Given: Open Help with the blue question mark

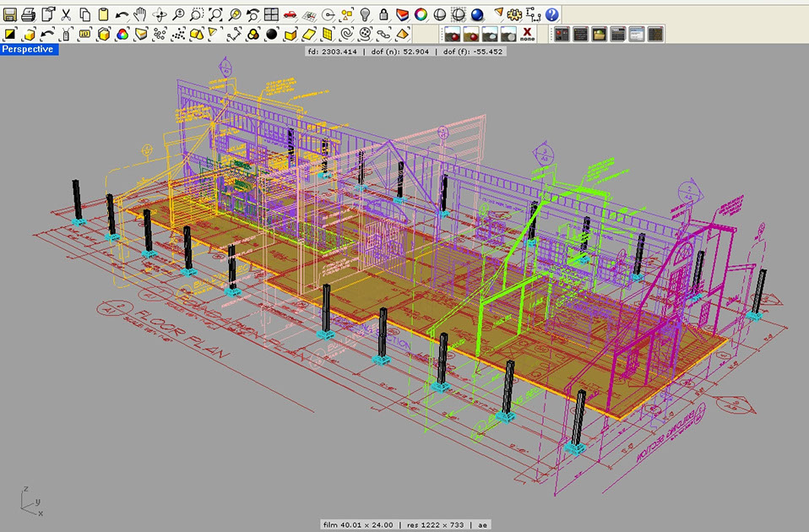Looking at the screenshot, I should tap(551, 14).
